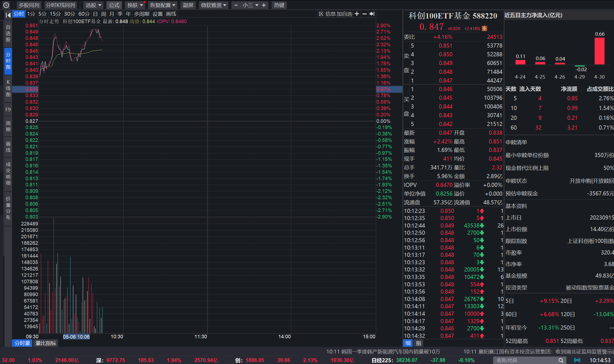614x364 pixels.
Task: Click buy level 1 price 0.846
Action: (x=446, y=89)
